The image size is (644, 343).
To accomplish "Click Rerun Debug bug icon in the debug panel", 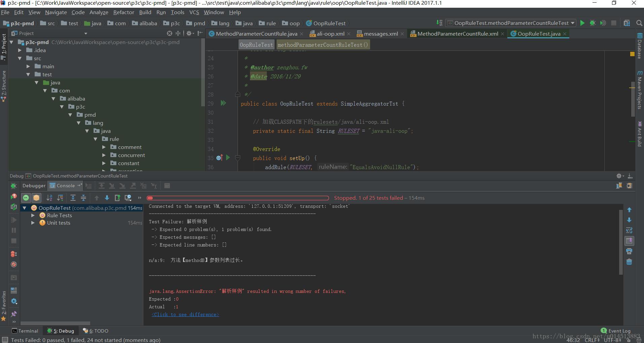I will pos(14,186).
